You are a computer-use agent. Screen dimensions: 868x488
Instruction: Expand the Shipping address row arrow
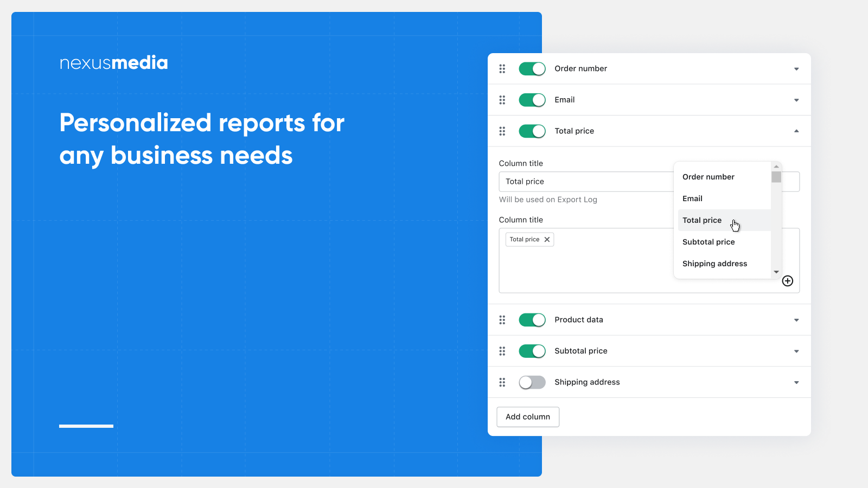click(796, 383)
